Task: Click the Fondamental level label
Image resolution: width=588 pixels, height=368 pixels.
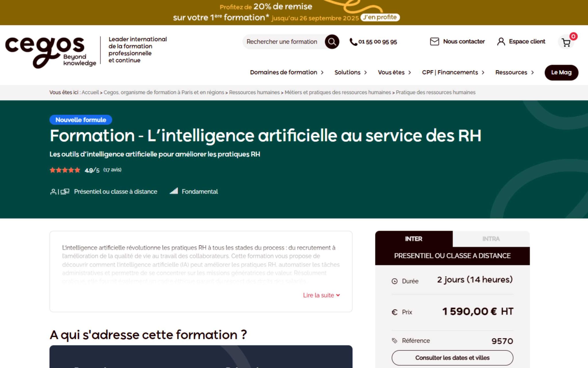Action: tap(200, 191)
